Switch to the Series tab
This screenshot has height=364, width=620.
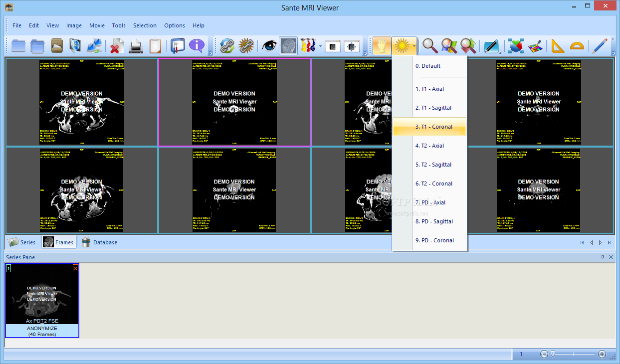click(22, 242)
